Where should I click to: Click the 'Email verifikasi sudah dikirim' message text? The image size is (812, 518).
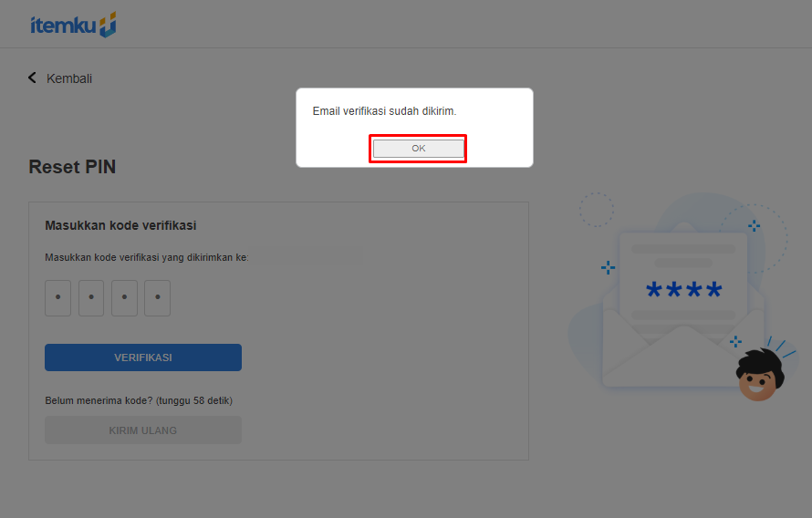384,111
